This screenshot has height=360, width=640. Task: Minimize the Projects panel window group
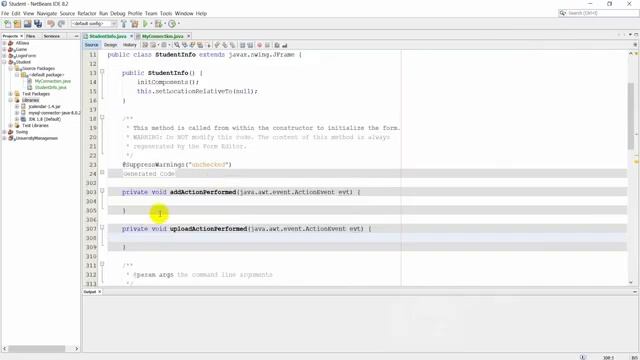(x=76, y=36)
